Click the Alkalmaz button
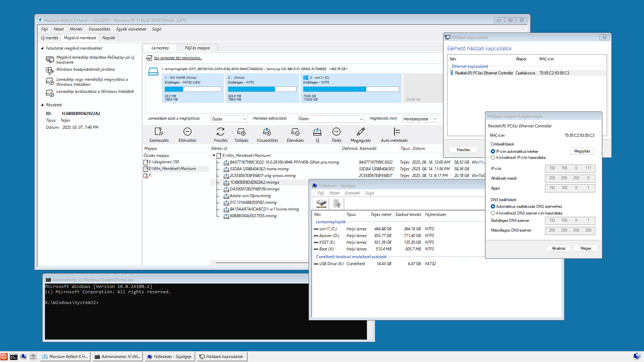Viewport: 644px width, 362px height. (558, 248)
